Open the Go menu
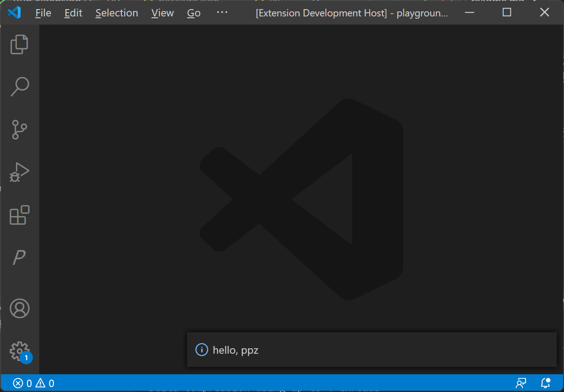564x392 pixels. click(x=193, y=13)
